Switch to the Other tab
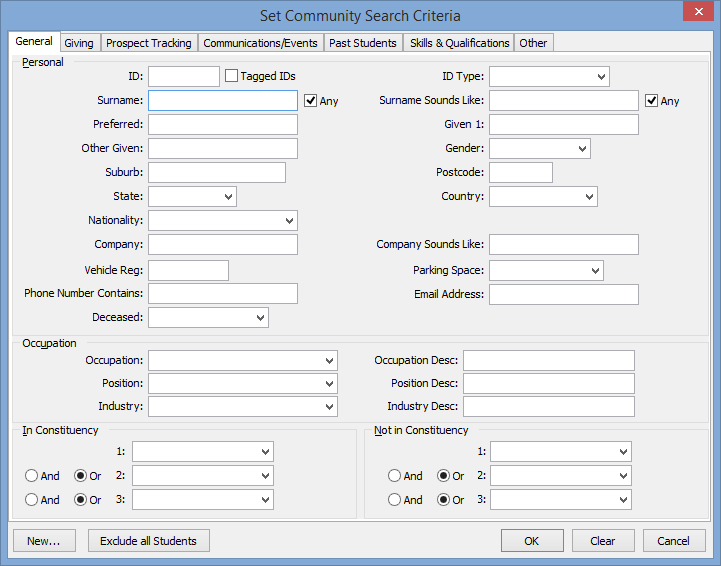The width and height of the screenshot is (721, 566). [x=533, y=43]
